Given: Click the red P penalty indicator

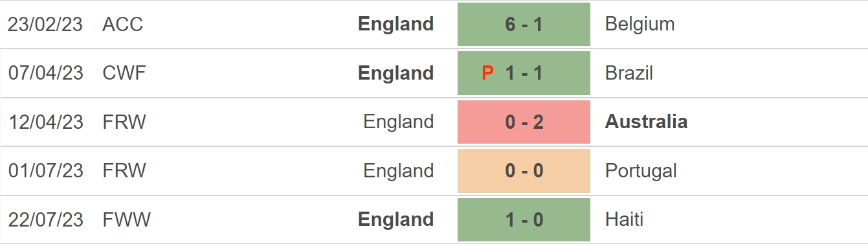Looking at the screenshot, I should pos(488,73).
